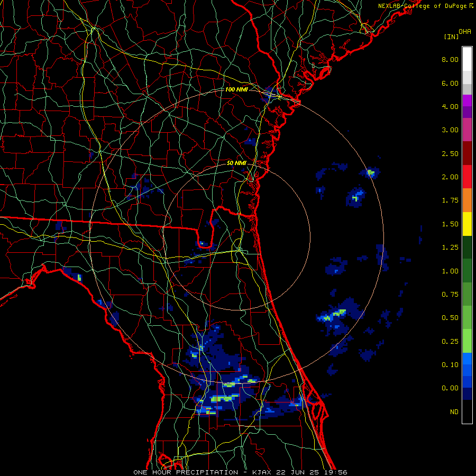Screen dimensions: 476x476
Task: Click the 1.75 legend value
Action: pos(450,200)
